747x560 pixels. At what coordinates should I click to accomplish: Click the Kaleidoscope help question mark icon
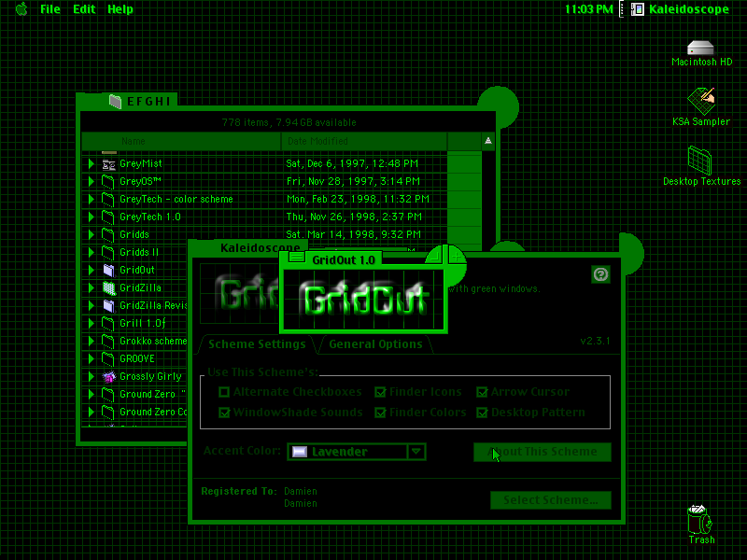click(x=600, y=274)
